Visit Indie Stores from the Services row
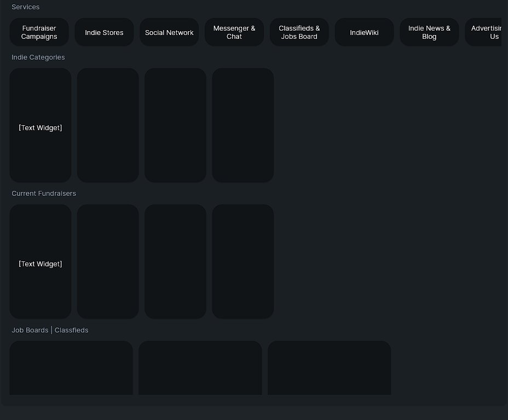This screenshot has height=420, width=508. tap(104, 32)
